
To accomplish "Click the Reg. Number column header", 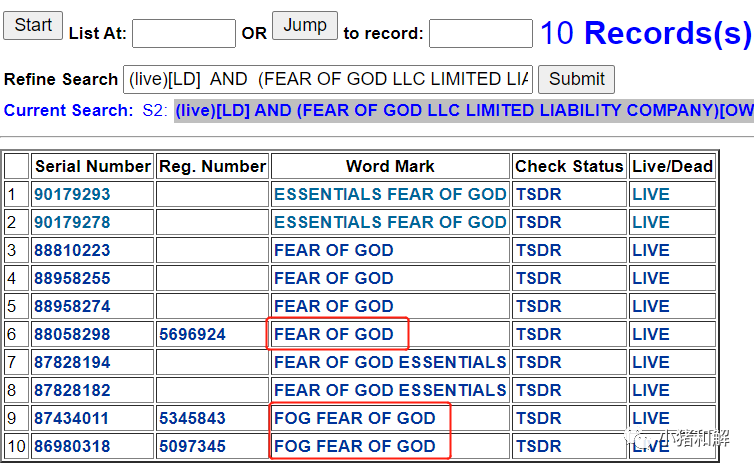I will pos(213,166).
